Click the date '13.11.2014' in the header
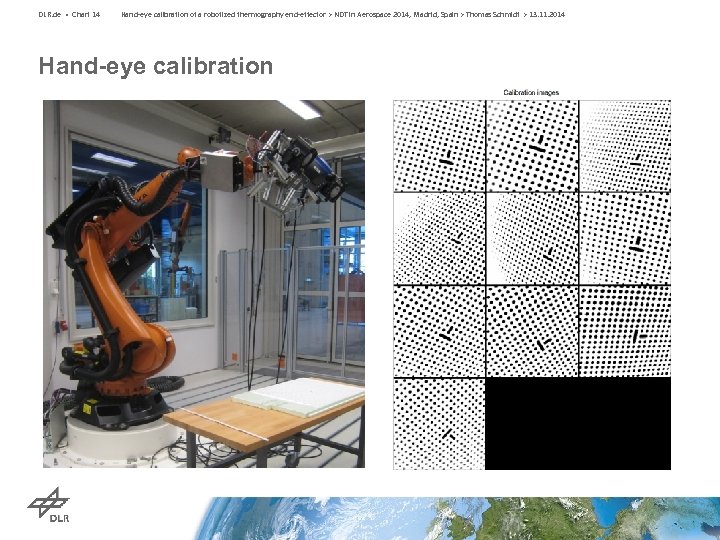Viewport: 720px width, 540px height. pos(547,15)
